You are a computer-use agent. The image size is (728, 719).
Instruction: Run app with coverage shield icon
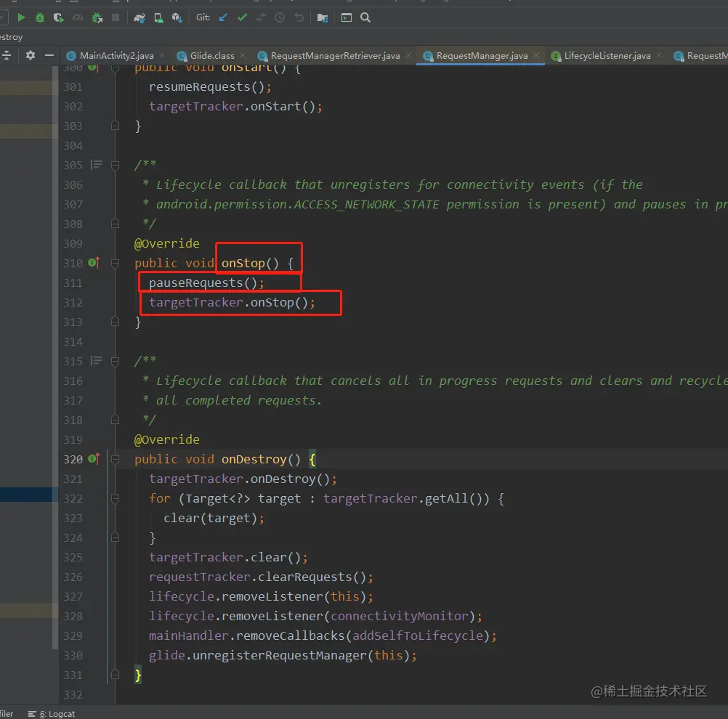coord(59,17)
